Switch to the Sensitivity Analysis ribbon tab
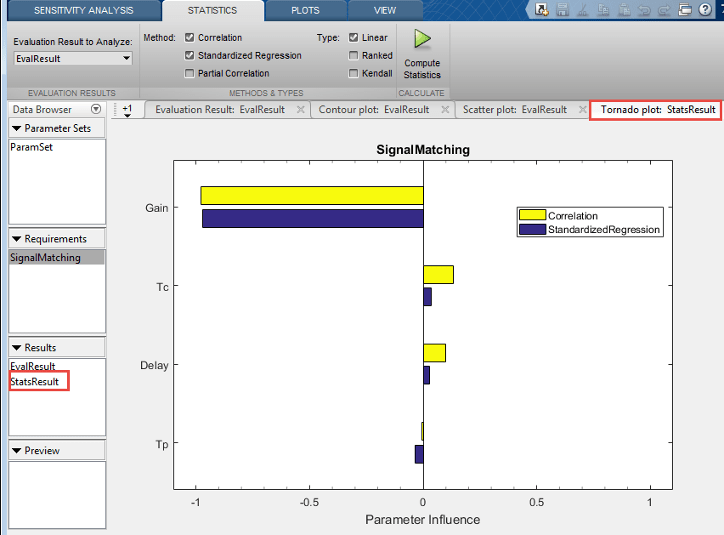724x535 pixels. pyautogui.click(x=84, y=10)
